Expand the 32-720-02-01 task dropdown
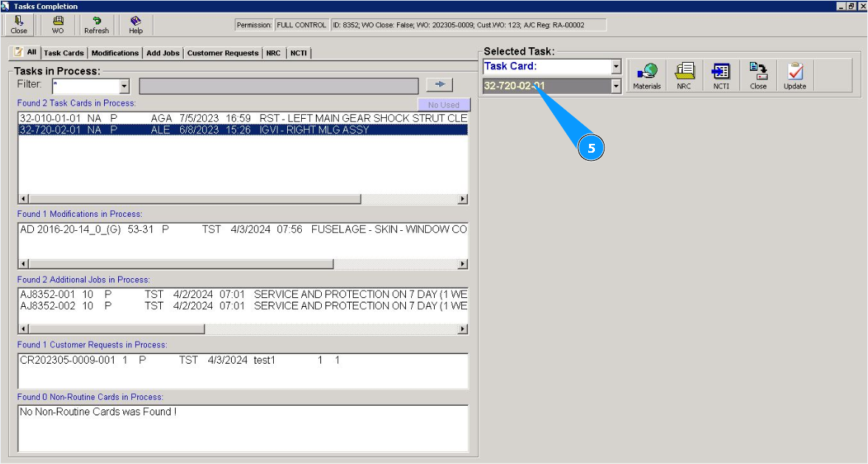 (616, 86)
